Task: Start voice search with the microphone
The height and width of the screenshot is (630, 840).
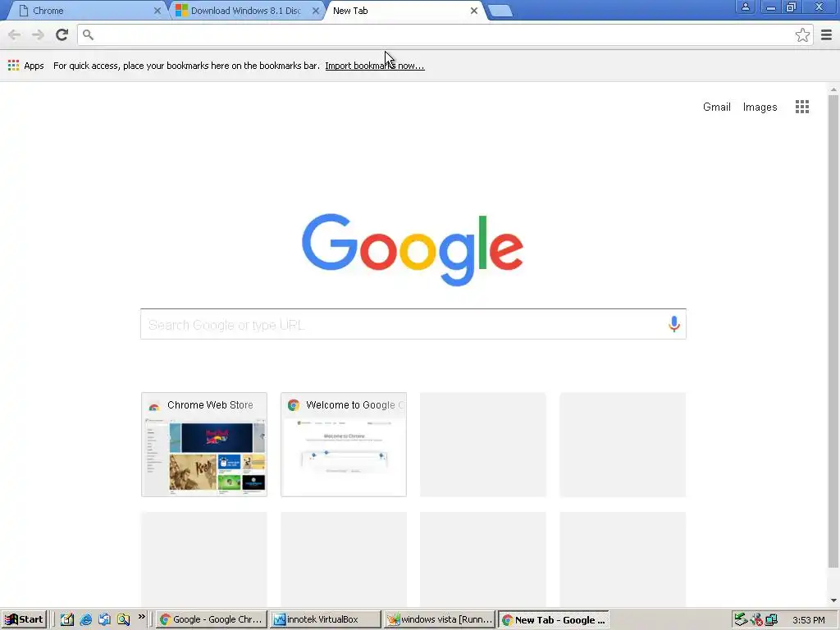Action: coord(674,324)
